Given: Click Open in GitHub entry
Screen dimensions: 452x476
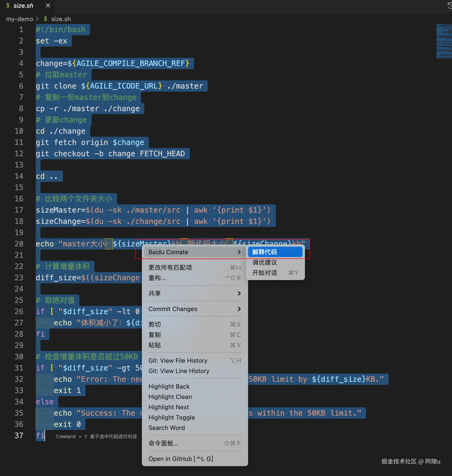Looking at the screenshot, I should point(180,459).
